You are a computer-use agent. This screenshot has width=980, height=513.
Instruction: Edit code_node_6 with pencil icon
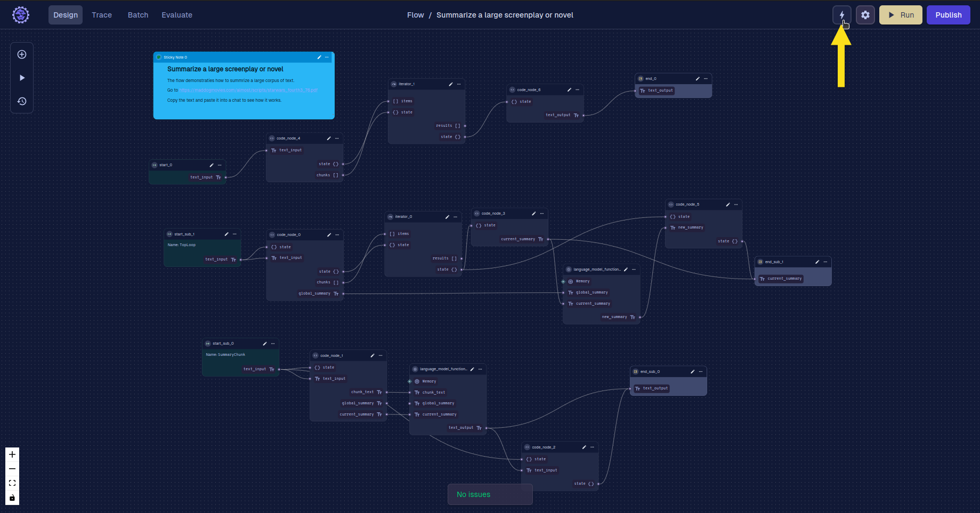[x=569, y=90]
